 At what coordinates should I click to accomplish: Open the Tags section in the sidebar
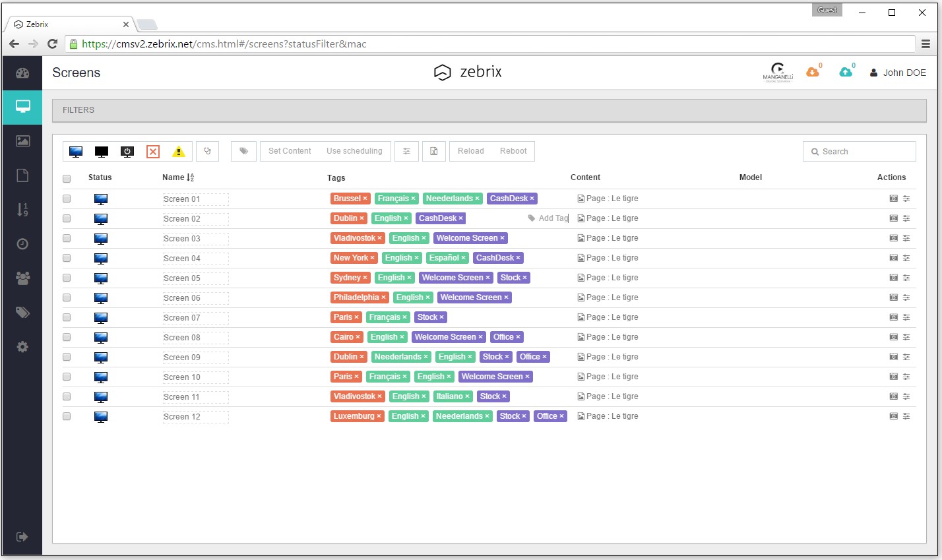(22, 312)
